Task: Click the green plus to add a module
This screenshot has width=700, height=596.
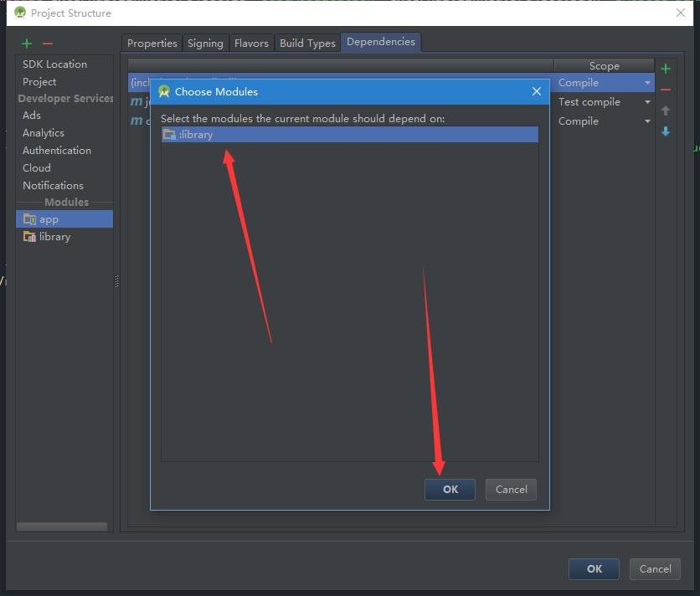Action: (x=27, y=44)
